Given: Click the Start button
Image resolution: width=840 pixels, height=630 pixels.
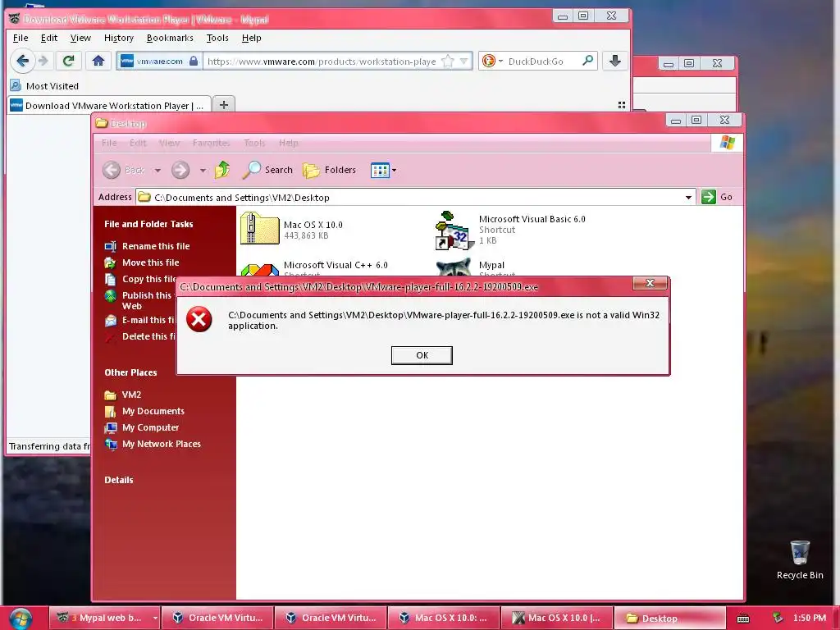Looking at the screenshot, I should point(20,619).
